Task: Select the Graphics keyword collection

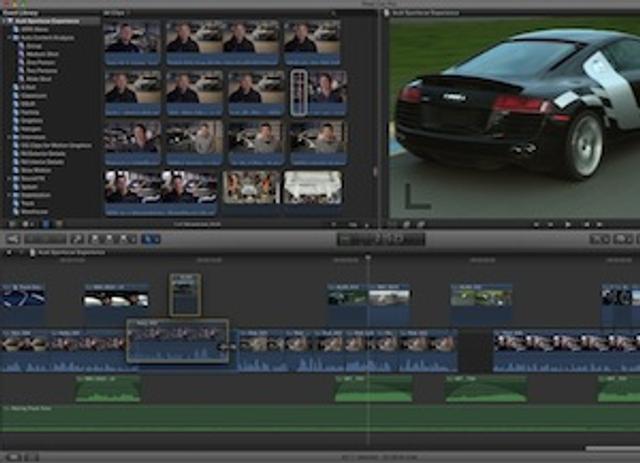Action: [32, 121]
